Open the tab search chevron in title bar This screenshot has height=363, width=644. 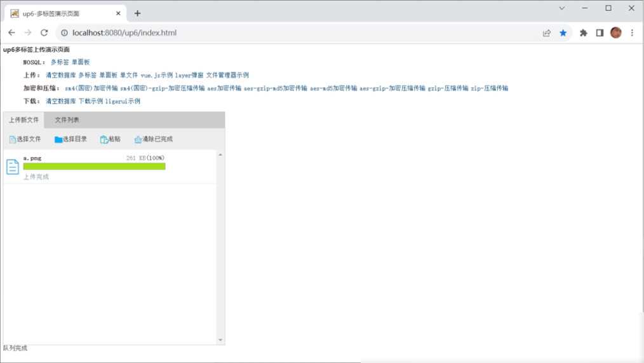562,8
